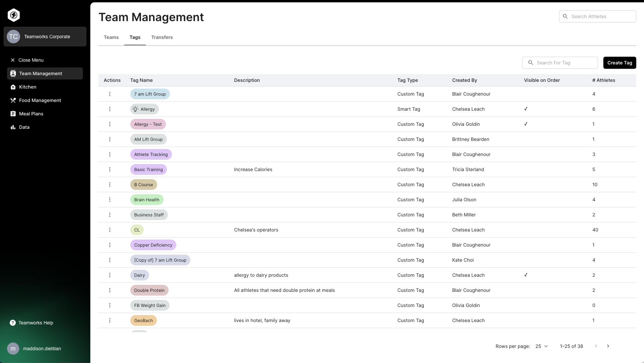Go to the Data section
This screenshot has width=644, height=363.
24,127
